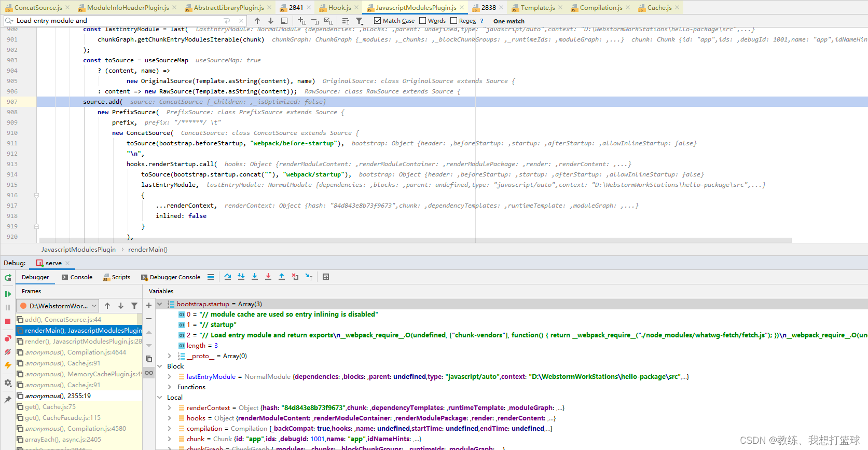Open Compilation.js editor tab
This screenshot has height=450, width=868.
[601, 7]
